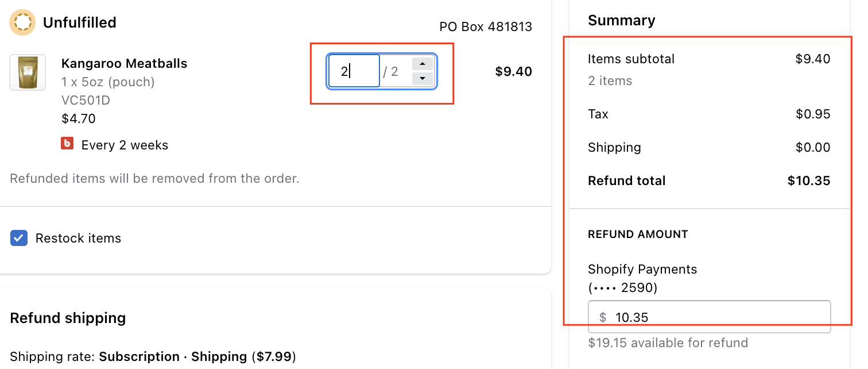
Task: Click the red subscription app icon
Action: click(67, 144)
